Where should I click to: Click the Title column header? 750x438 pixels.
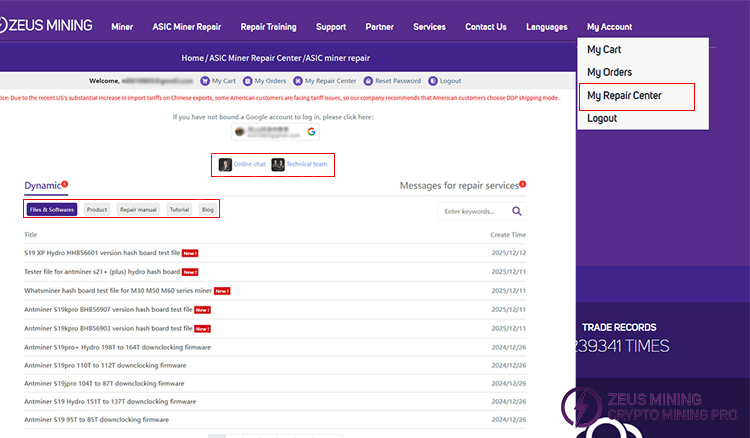coord(31,235)
